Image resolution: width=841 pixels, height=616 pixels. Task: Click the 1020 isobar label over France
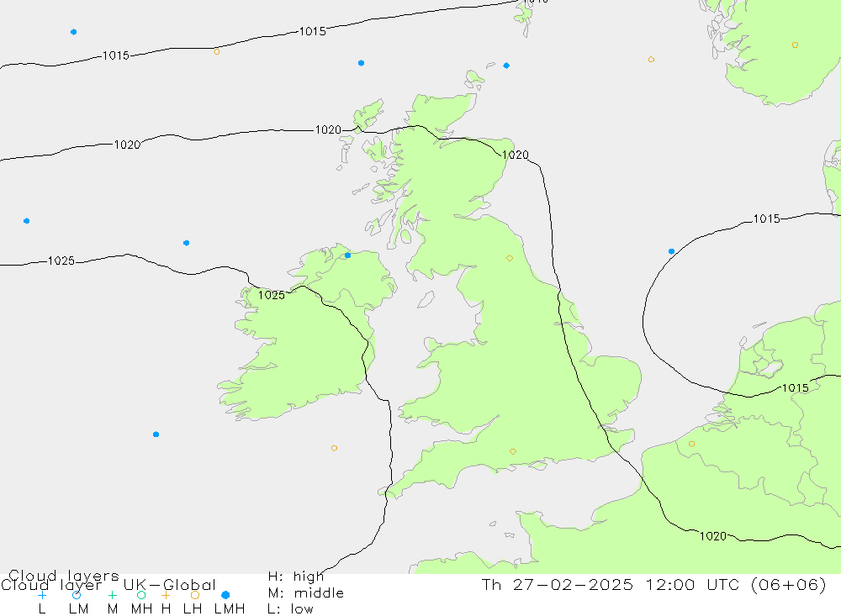pyautogui.click(x=713, y=536)
